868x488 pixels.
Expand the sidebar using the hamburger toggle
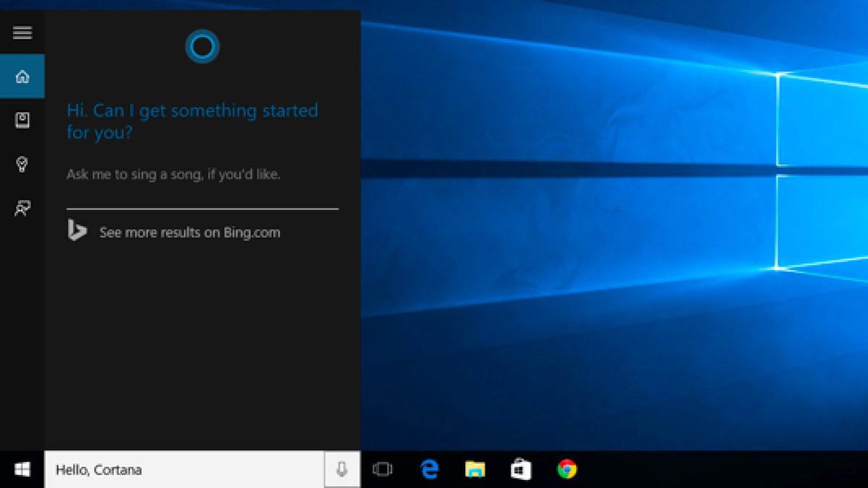tap(22, 33)
